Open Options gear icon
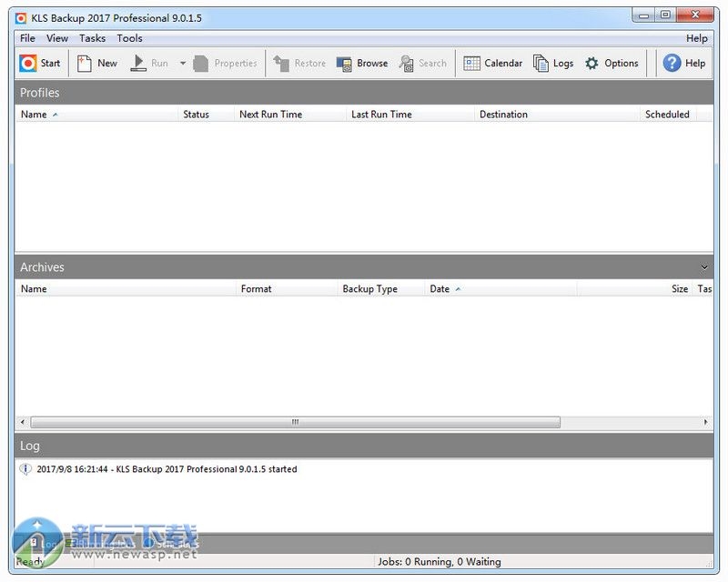This screenshot has width=728, height=582. (591, 63)
